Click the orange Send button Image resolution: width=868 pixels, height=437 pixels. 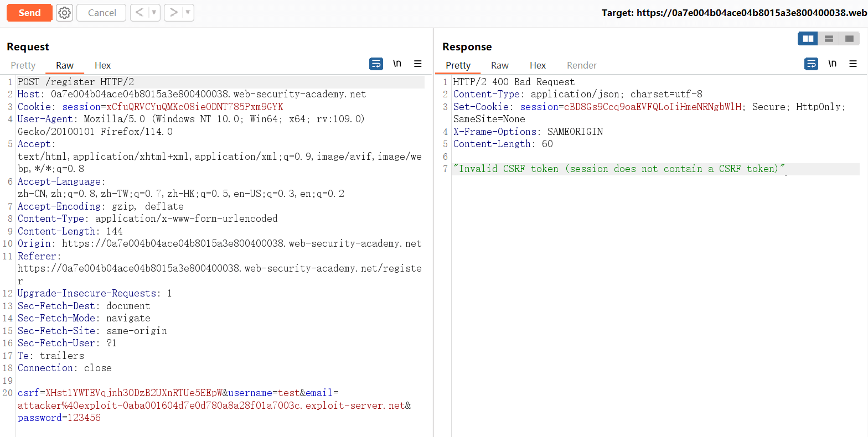click(29, 13)
